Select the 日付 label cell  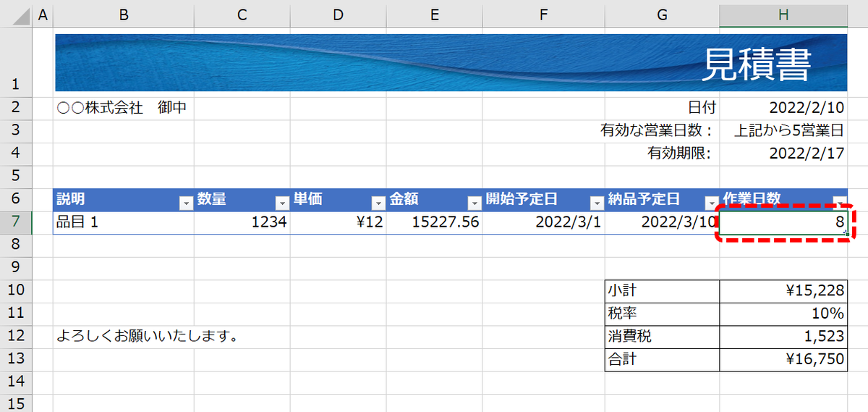pyautogui.click(x=663, y=108)
